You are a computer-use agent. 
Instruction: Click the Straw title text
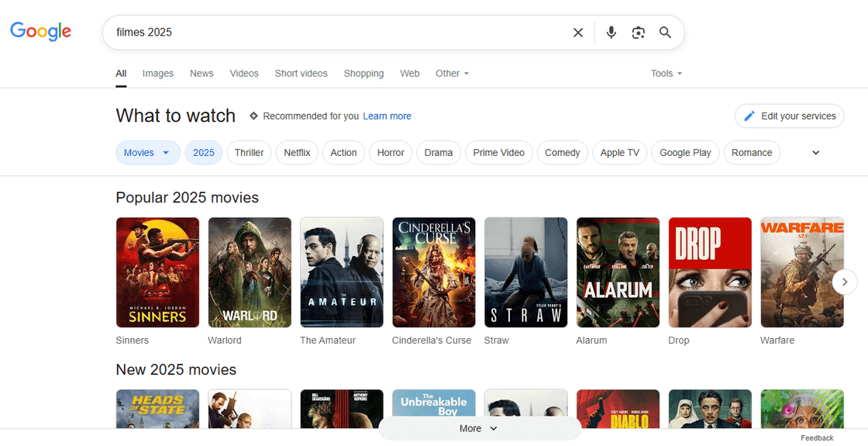pyautogui.click(x=497, y=341)
